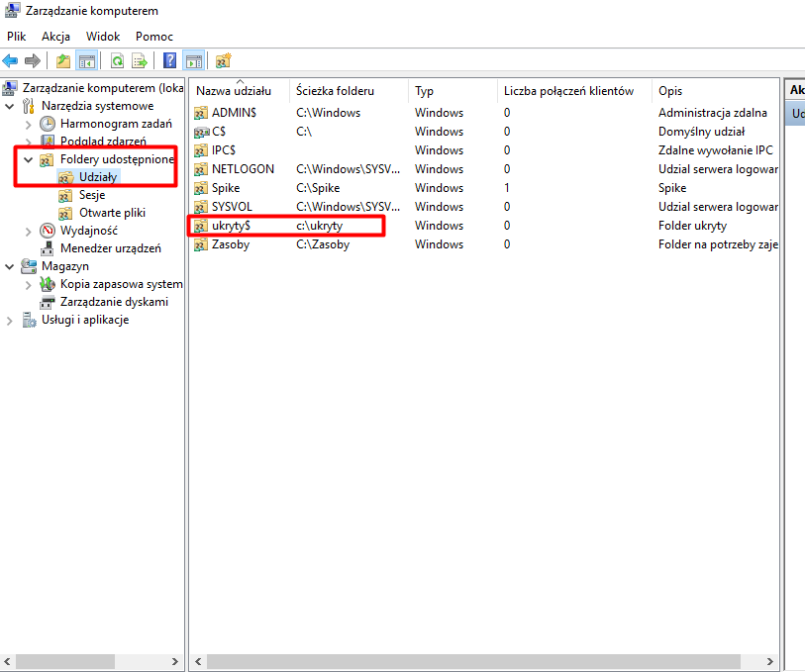Click the blue Back arrow in toolbar
This screenshot has height=672, width=805.
coord(11,61)
